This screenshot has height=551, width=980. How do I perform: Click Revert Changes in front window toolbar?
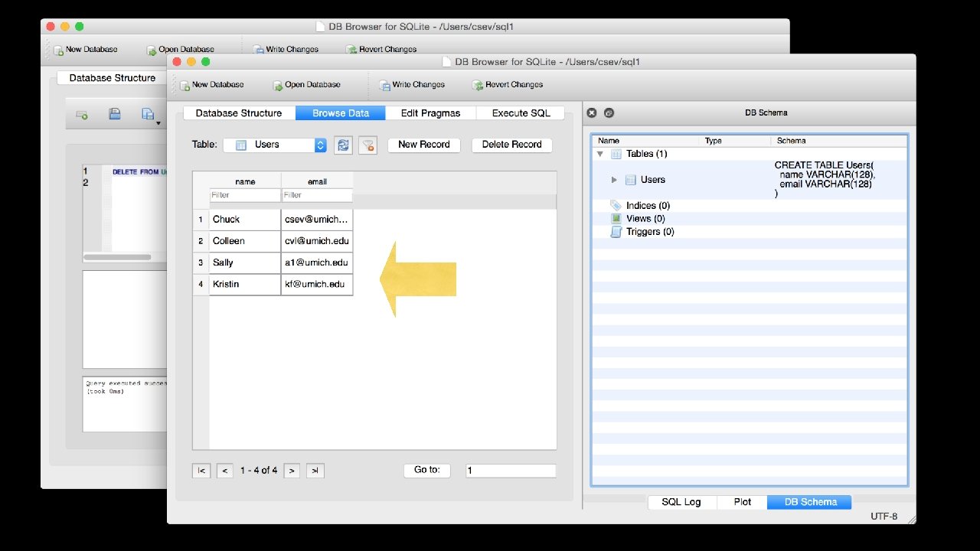click(508, 85)
